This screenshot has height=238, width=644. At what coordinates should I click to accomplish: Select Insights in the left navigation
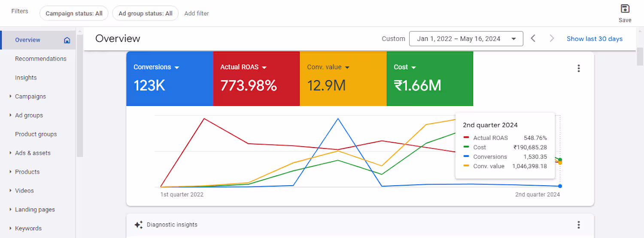[x=26, y=78]
